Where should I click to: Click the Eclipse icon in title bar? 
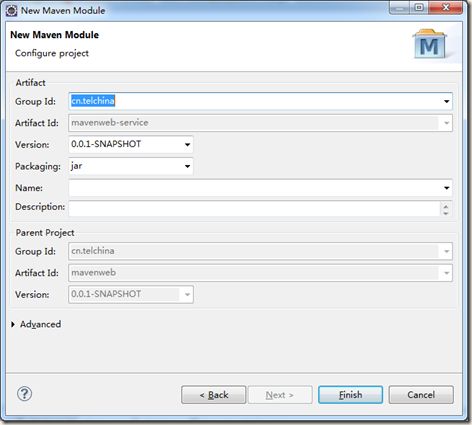(11, 11)
